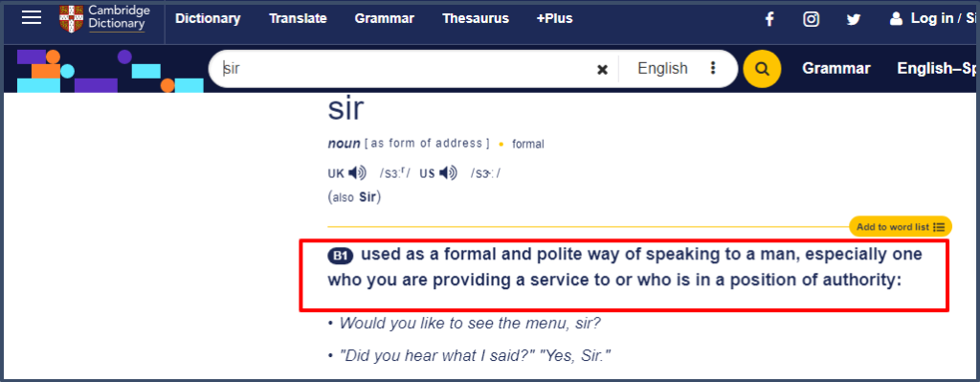Click the B1 level badge
The image size is (980, 382).
[342, 256]
